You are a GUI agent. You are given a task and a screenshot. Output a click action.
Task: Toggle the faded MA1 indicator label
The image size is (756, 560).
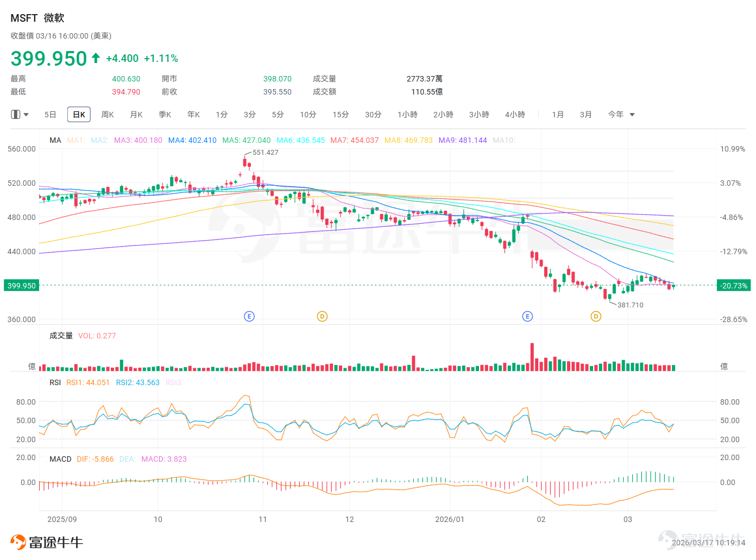(x=76, y=140)
